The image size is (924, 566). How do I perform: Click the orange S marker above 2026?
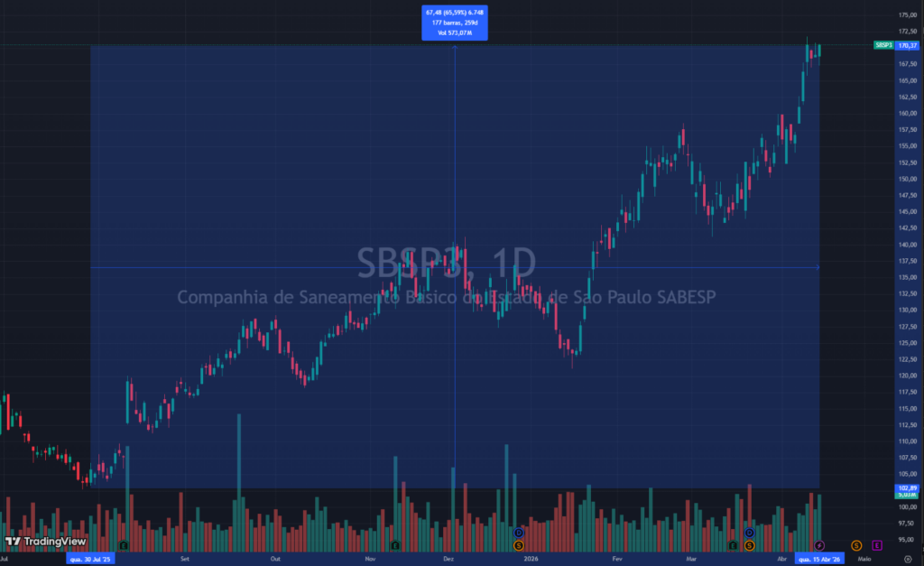tap(519, 545)
